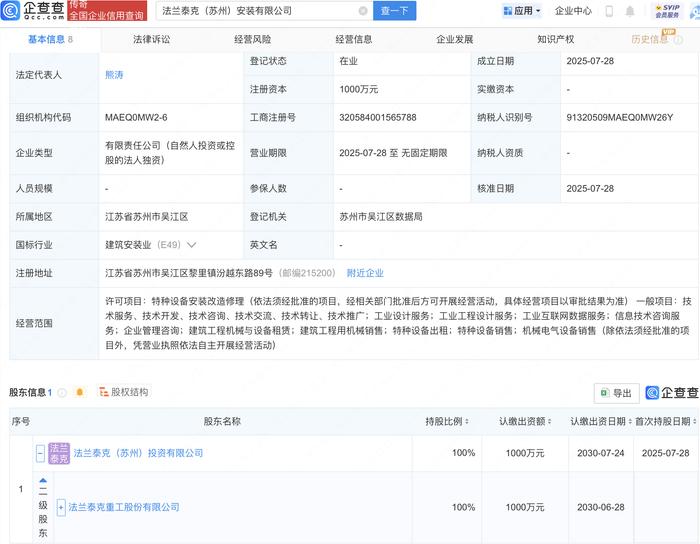Screen dimensions: 700x544
Task: Select organization code MAEQ0MW2-6
Action: 136,118
